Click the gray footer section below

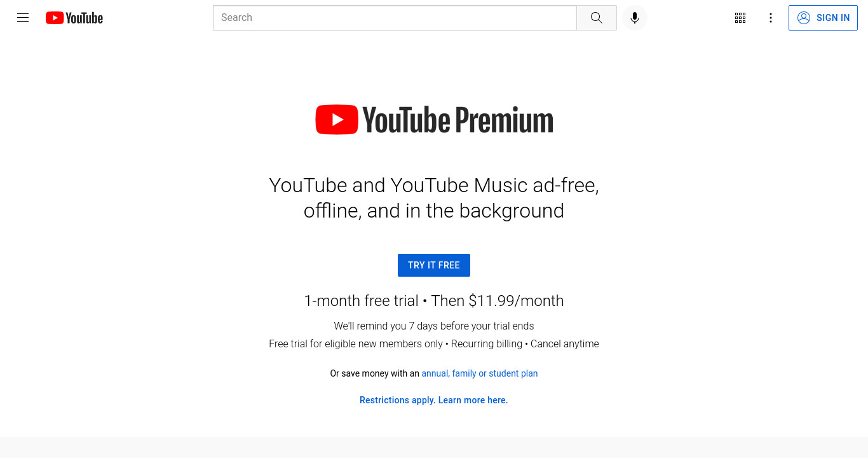434,447
